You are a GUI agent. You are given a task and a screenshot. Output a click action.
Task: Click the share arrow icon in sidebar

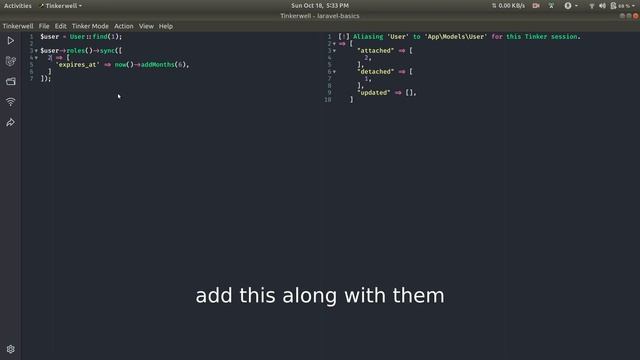tap(11, 122)
